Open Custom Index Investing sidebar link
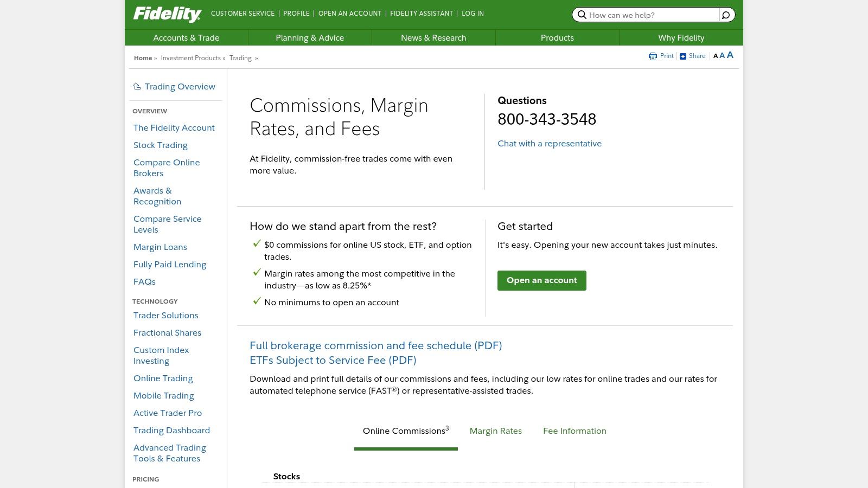868x488 pixels. tap(161, 355)
